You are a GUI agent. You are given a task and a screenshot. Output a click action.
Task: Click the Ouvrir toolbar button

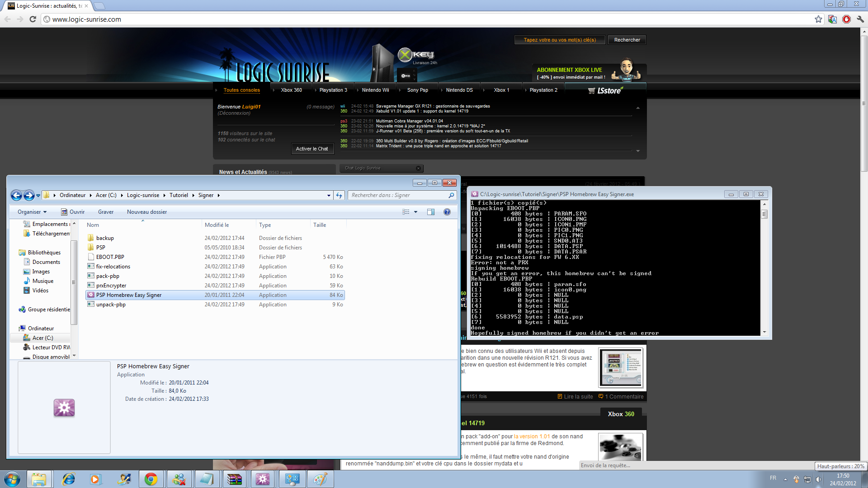click(73, 212)
